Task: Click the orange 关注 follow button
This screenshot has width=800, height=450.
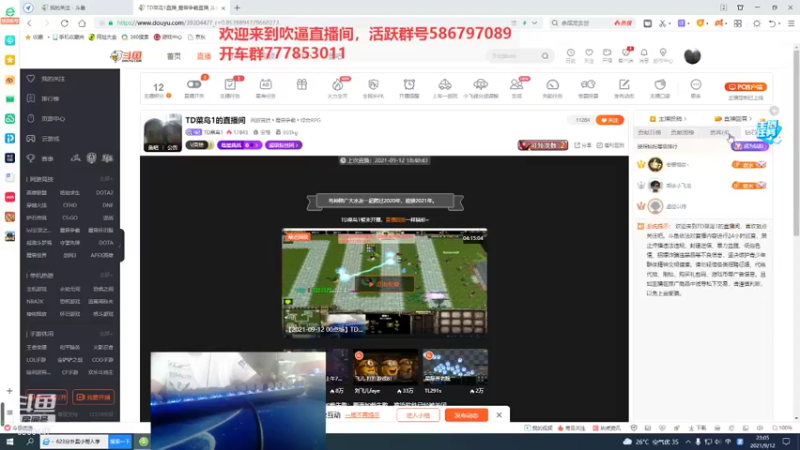Action: pyautogui.click(x=610, y=120)
